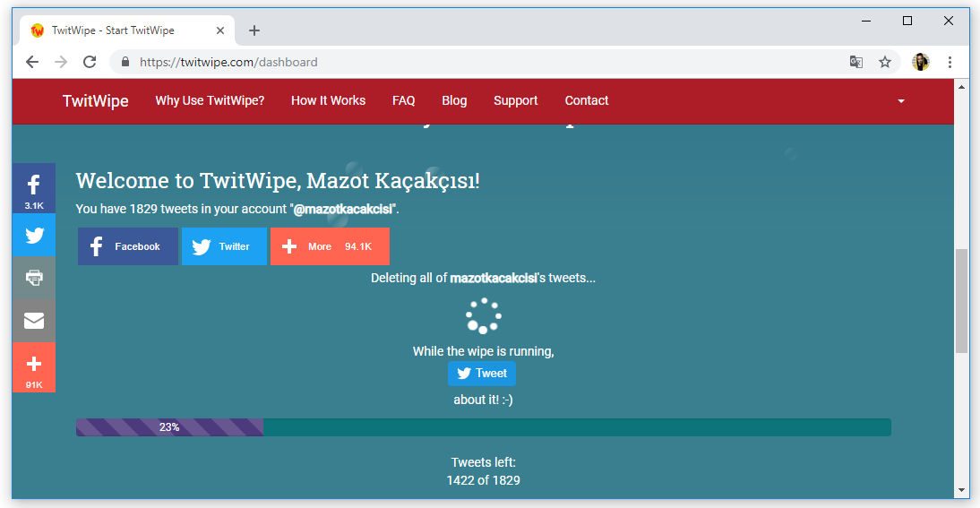Go back with the browser back arrow
The image size is (980, 508).
click(32, 62)
